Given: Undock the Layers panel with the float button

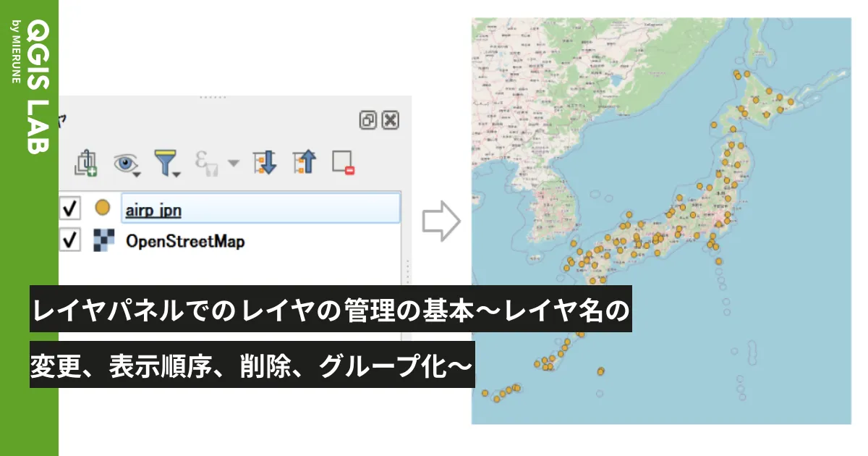Looking at the screenshot, I should pos(367,120).
